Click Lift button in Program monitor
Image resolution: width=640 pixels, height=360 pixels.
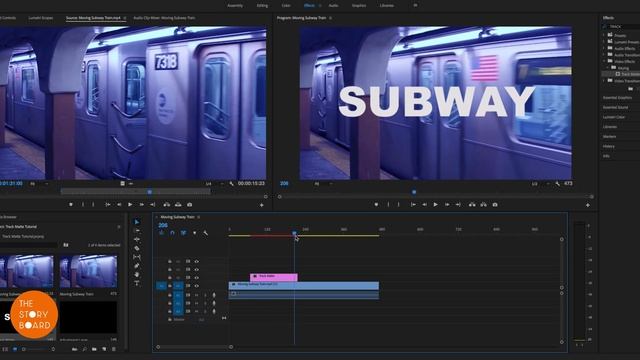tap(472, 204)
